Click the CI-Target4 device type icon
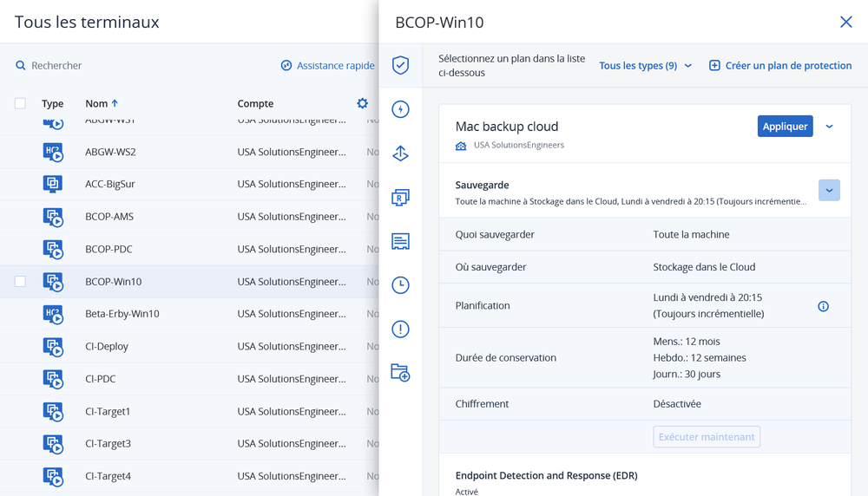This screenshot has width=868, height=496. (x=53, y=477)
